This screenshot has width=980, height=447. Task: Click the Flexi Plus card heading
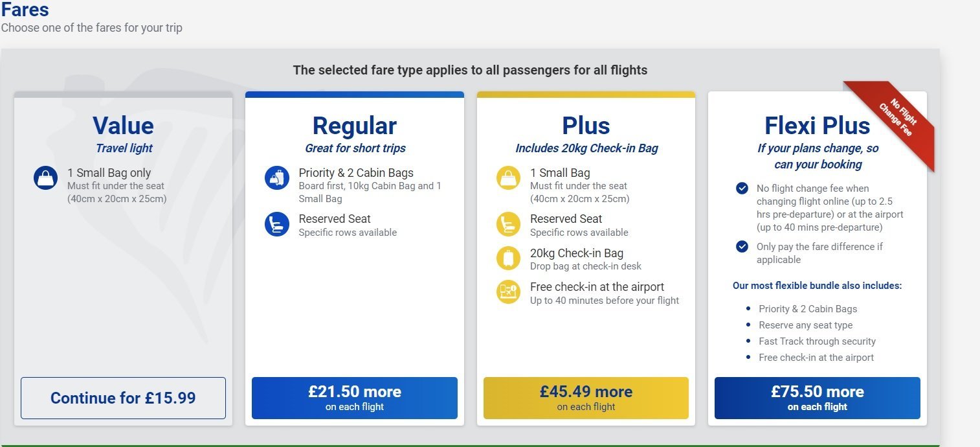pyautogui.click(x=817, y=126)
